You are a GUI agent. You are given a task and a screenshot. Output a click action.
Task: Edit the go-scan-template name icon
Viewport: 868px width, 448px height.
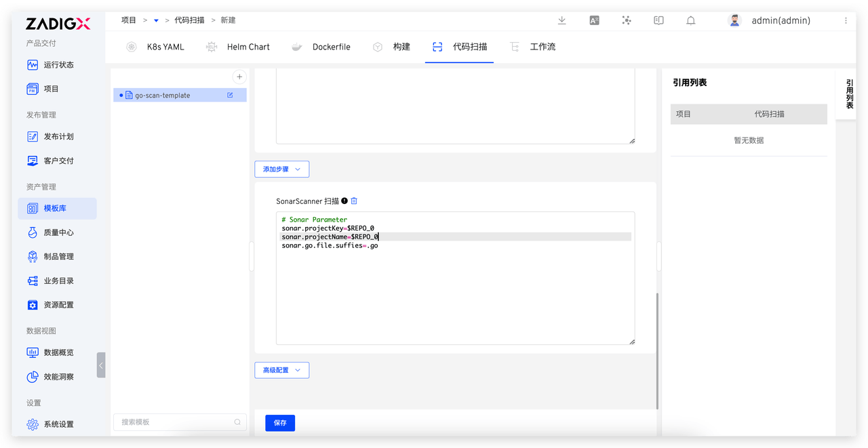pyautogui.click(x=230, y=96)
